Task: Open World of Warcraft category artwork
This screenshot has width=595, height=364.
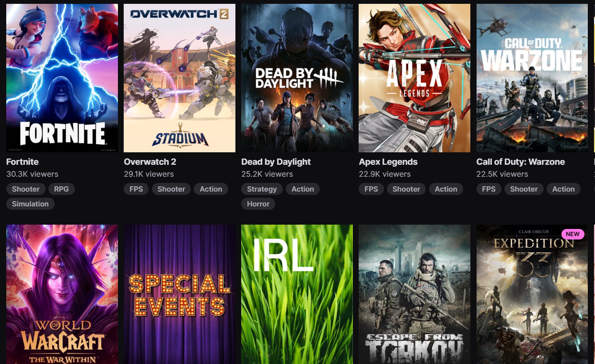Action: click(x=62, y=295)
